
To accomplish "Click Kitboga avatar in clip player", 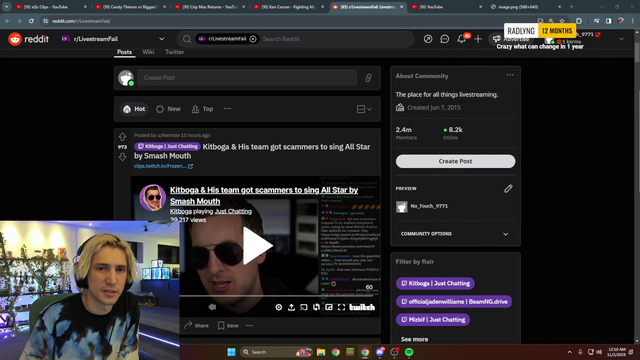I will (153, 198).
